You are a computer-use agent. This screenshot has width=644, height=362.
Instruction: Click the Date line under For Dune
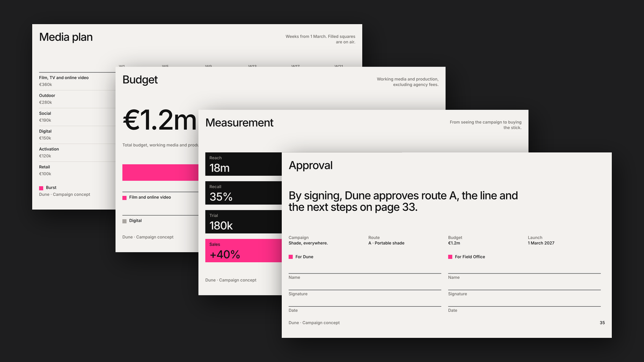coord(365,307)
